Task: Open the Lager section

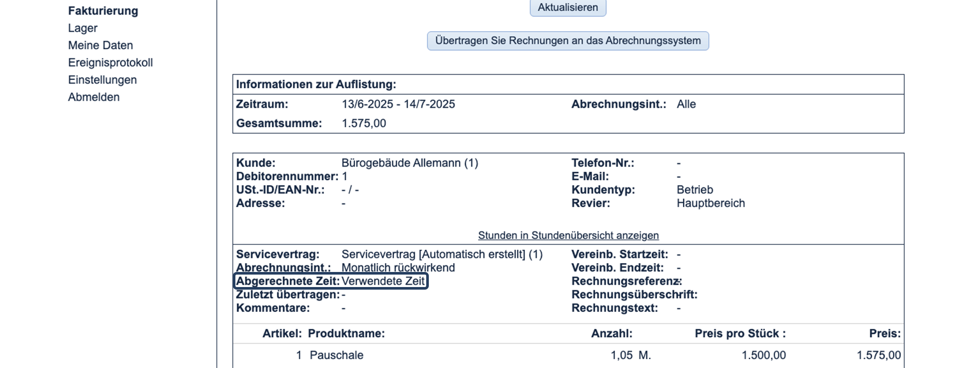Action: pyautogui.click(x=83, y=28)
